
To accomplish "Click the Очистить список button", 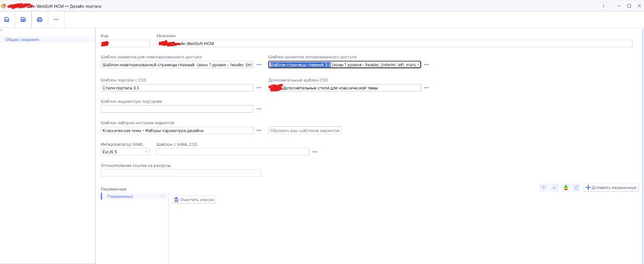I will pyautogui.click(x=194, y=200).
